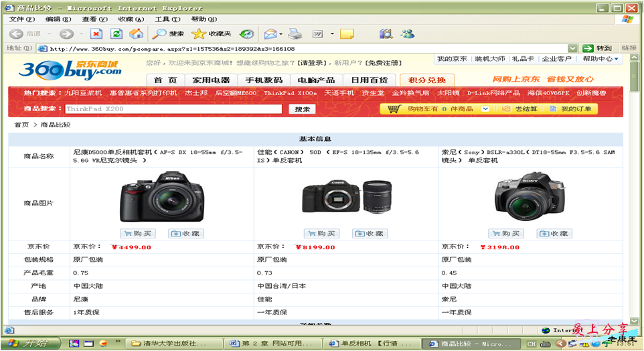Viewport: 644px width, 351px height.
Task: Click the 转到 Go button
Action: coord(598,48)
